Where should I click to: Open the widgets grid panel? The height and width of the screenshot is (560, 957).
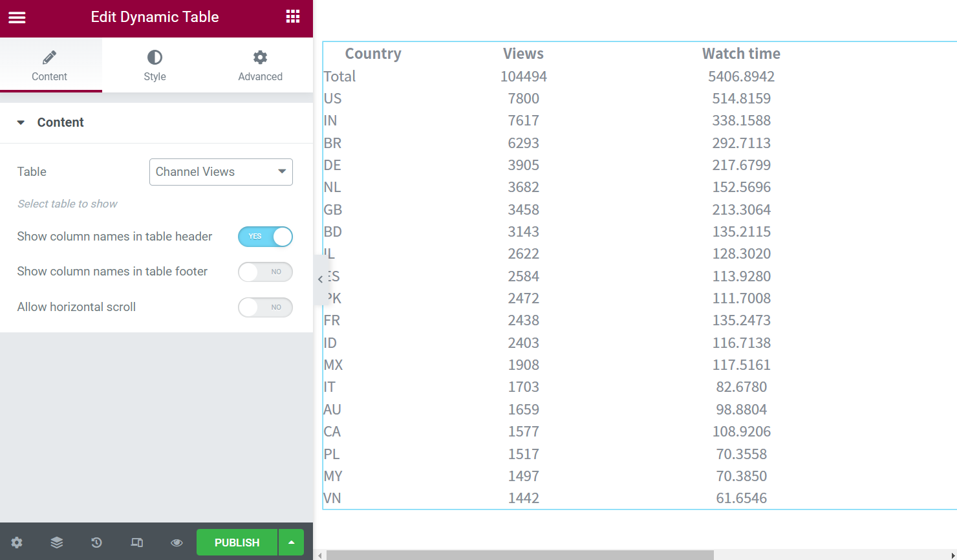(293, 17)
